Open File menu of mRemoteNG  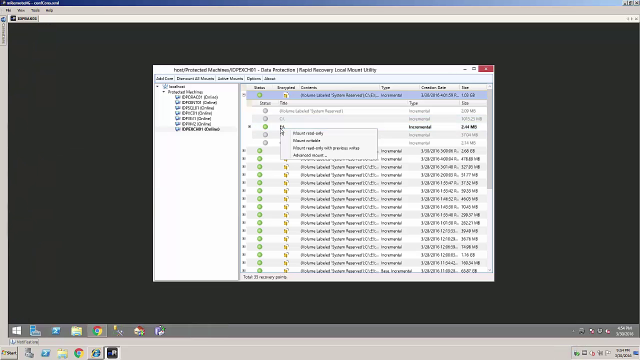(x=8, y=10)
